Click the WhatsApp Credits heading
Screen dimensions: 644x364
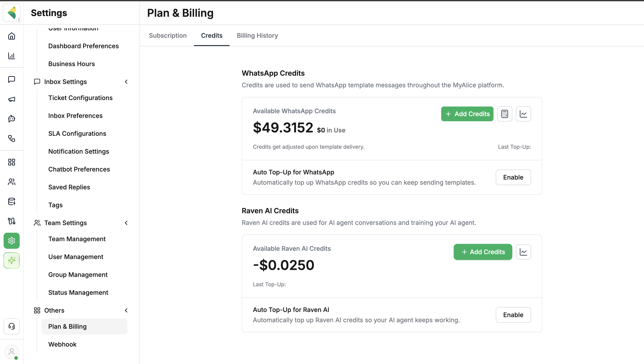pos(273,73)
